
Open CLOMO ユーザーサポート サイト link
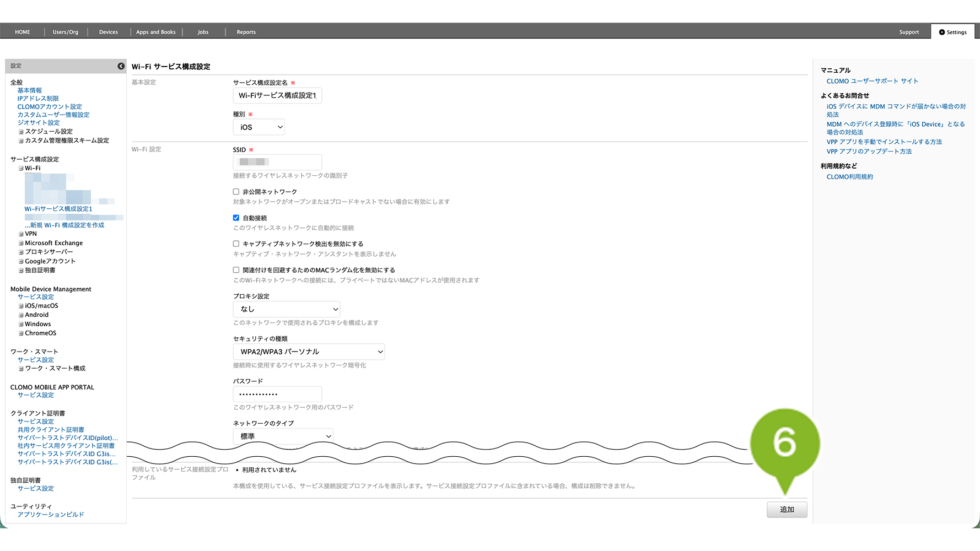pos(872,81)
